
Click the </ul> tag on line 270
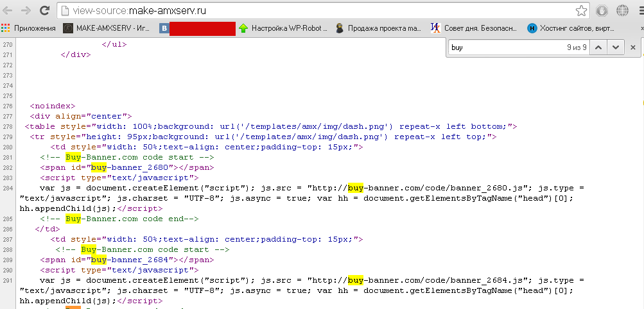click(x=114, y=45)
